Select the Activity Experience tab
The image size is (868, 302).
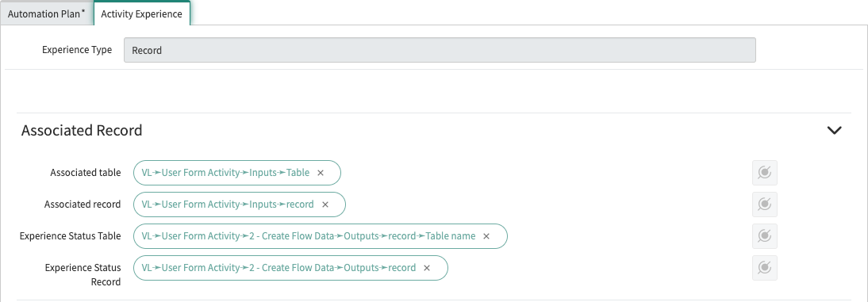(142, 13)
